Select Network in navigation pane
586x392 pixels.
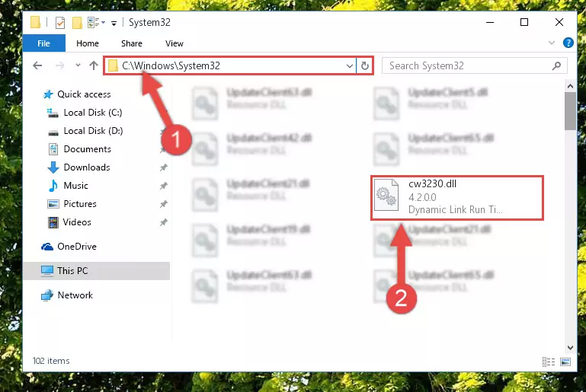click(x=75, y=295)
